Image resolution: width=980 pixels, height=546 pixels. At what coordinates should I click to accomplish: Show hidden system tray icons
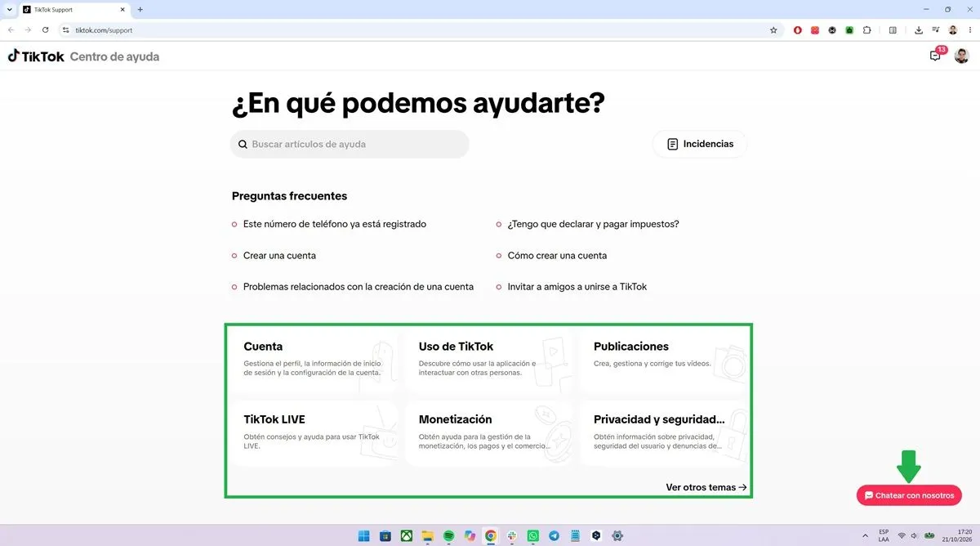865,535
